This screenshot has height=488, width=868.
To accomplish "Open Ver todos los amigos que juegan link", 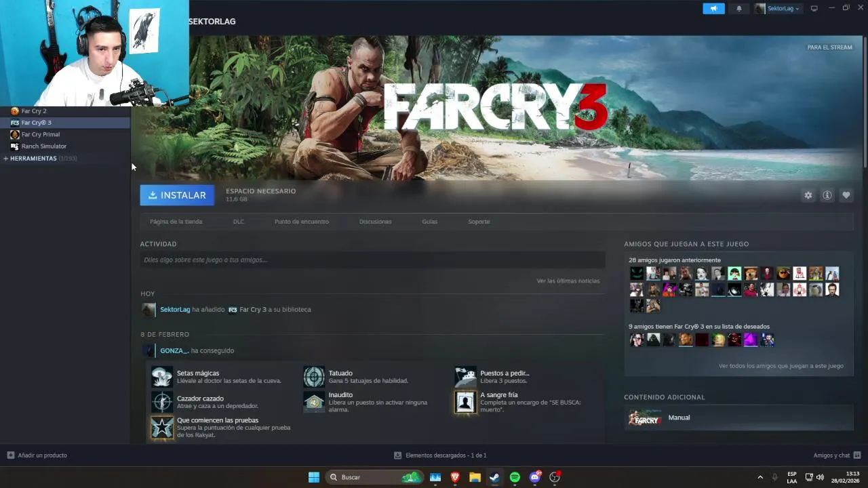I will click(781, 366).
